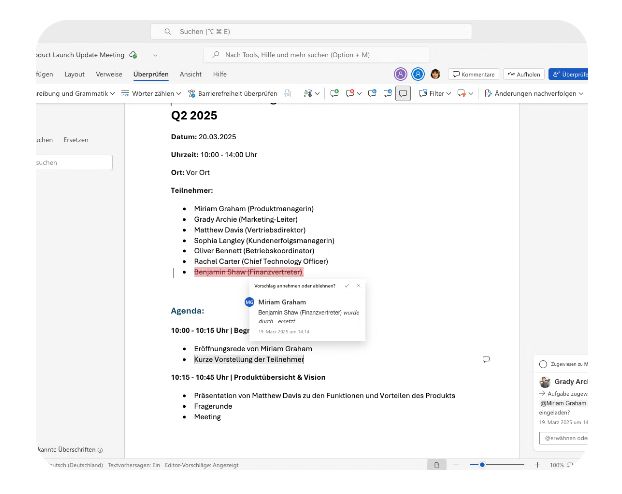Image resolution: width=622 pixels, height=494 pixels.
Task: Accept the suggestion with the checkmark
Action: 347,286
